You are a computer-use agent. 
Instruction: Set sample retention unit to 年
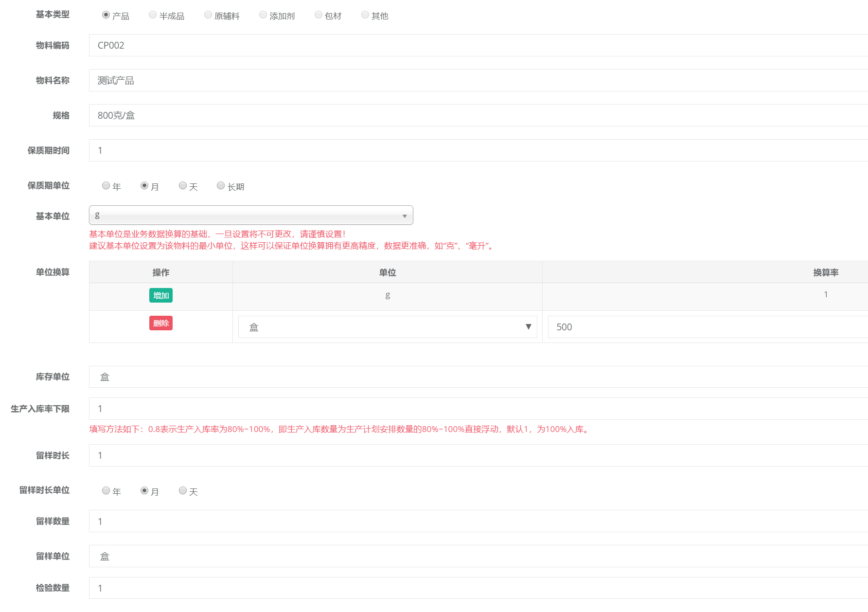pyautogui.click(x=106, y=491)
